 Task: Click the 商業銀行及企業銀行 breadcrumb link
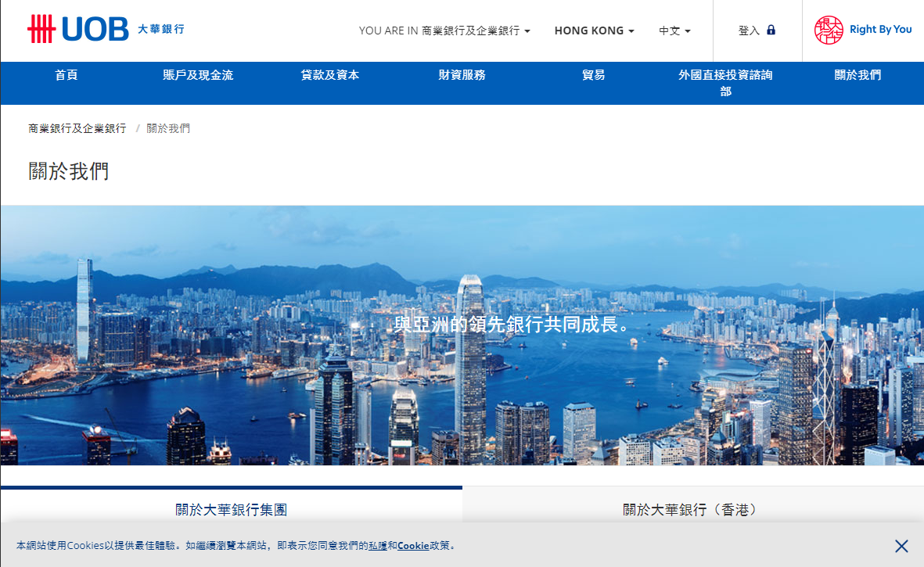click(77, 128)
